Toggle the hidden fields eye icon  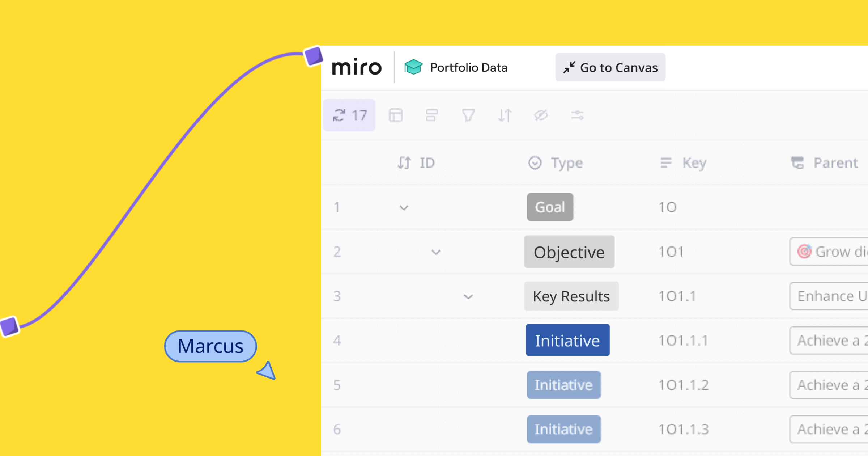pyautogui.click(x=541, y=115)
